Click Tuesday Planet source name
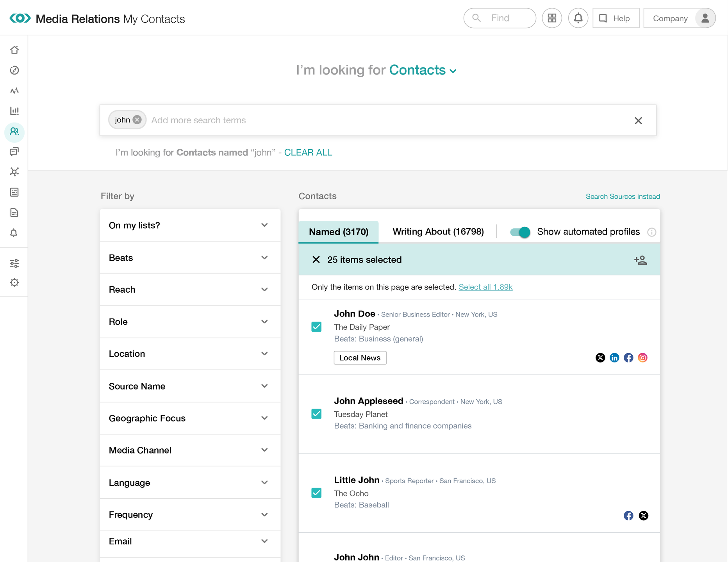Image resolution: width=728 pixels, height=562 pixels. point(361,414)
